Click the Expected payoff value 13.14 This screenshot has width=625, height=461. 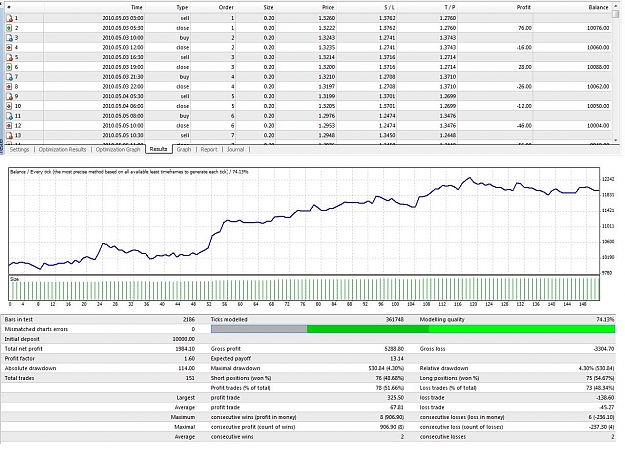397,359
